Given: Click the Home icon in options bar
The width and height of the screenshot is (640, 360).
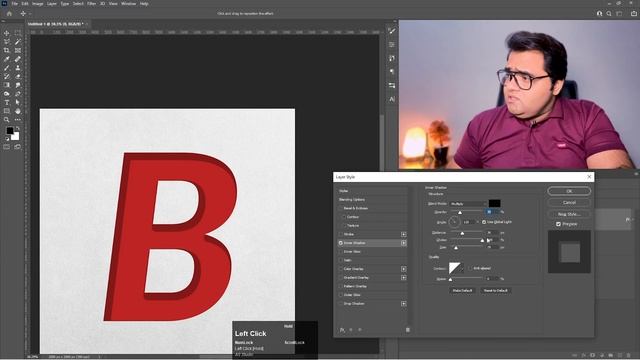Looking at the screenshot, I should pyautogui.click(x=9, y=13).
